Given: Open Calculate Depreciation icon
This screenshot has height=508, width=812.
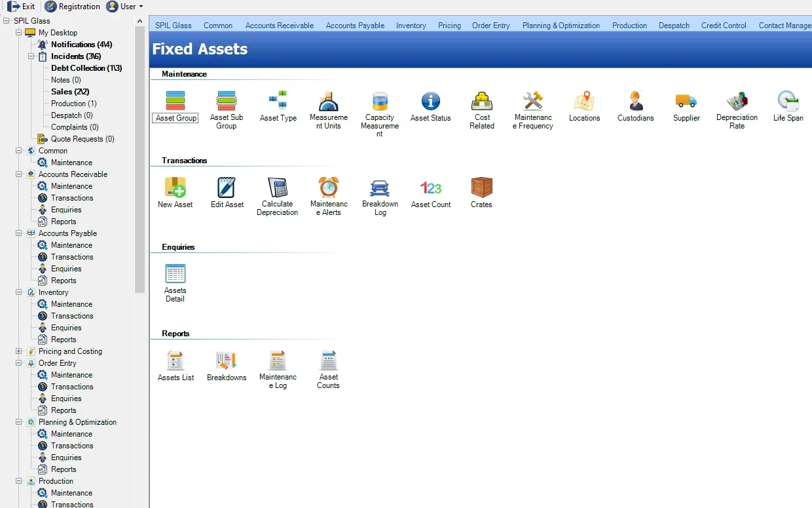Looking at the screenshot, I should pos(278,188).
